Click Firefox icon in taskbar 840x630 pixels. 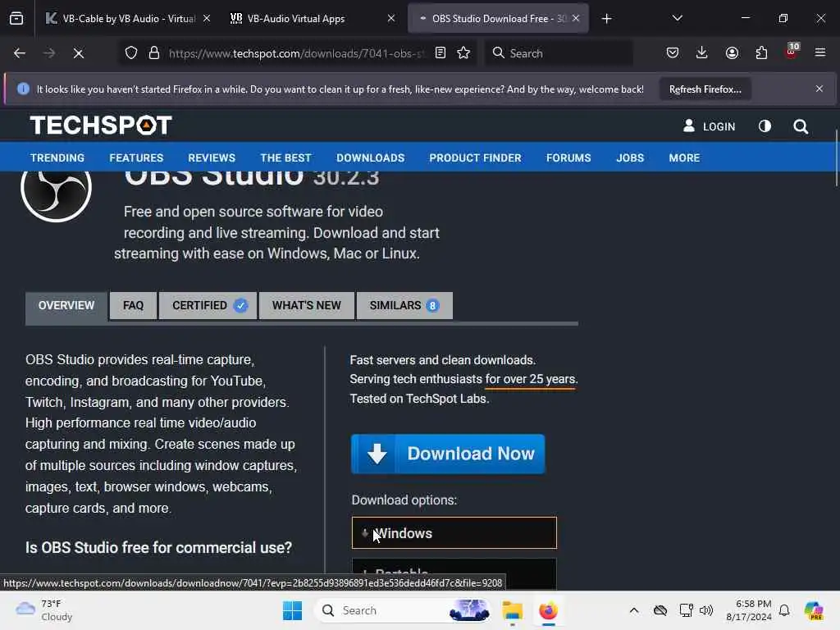click(548, 610)
